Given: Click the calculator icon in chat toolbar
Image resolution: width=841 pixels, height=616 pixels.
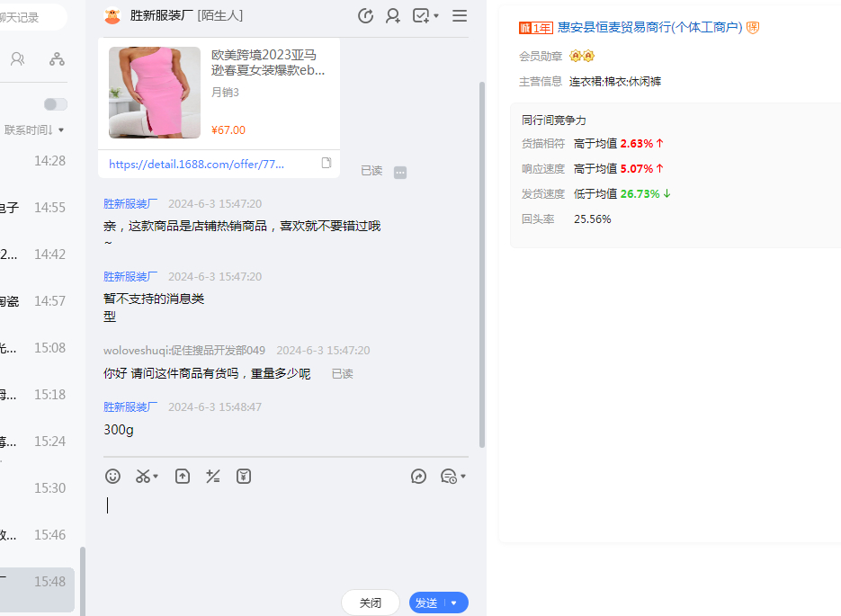Looking at the screenshot, I should 213,477.
